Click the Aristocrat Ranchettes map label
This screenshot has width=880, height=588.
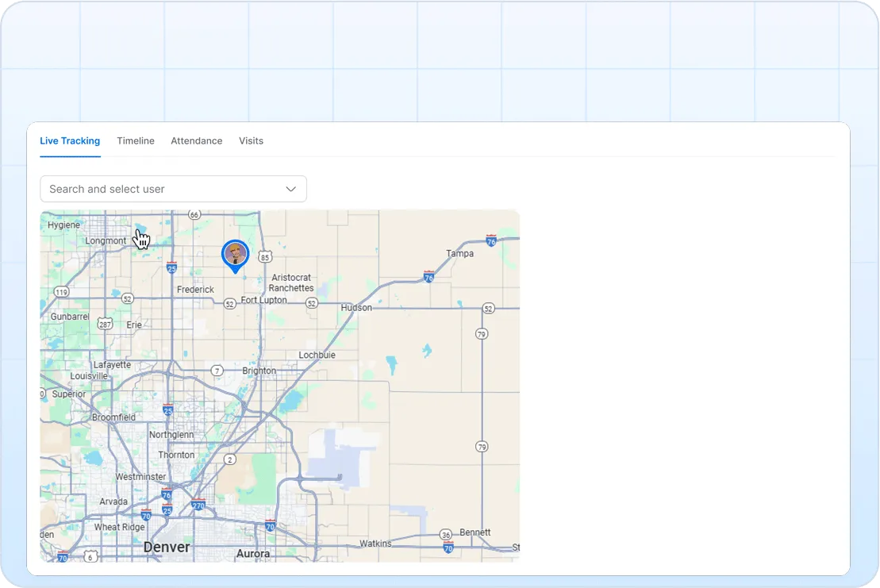coord(290,282)
